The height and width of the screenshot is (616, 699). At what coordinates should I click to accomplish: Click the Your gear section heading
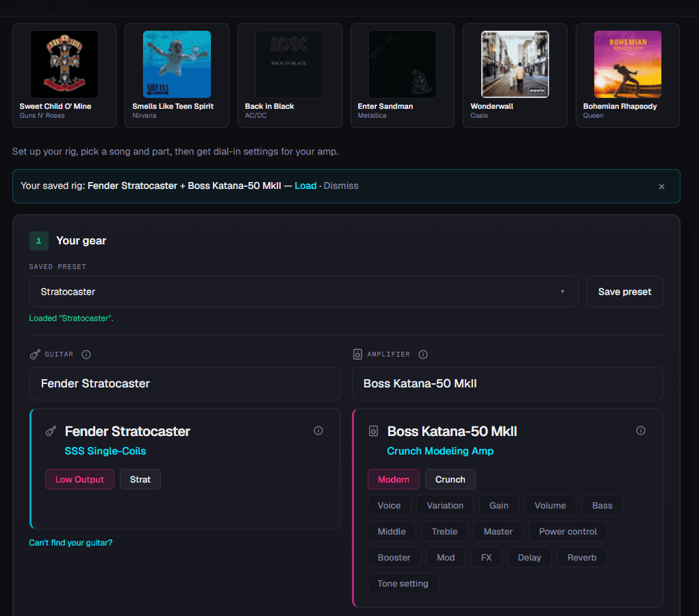point(81,241)
